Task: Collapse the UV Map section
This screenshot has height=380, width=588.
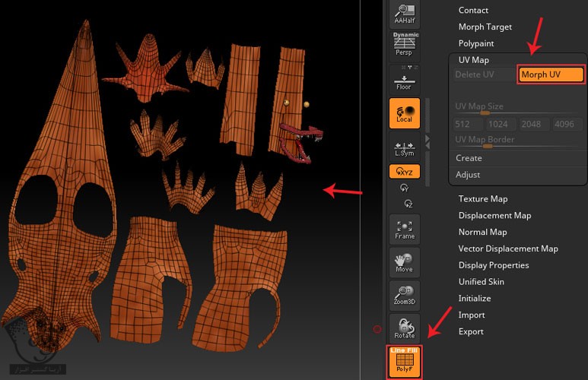Action: click(474, 60)
